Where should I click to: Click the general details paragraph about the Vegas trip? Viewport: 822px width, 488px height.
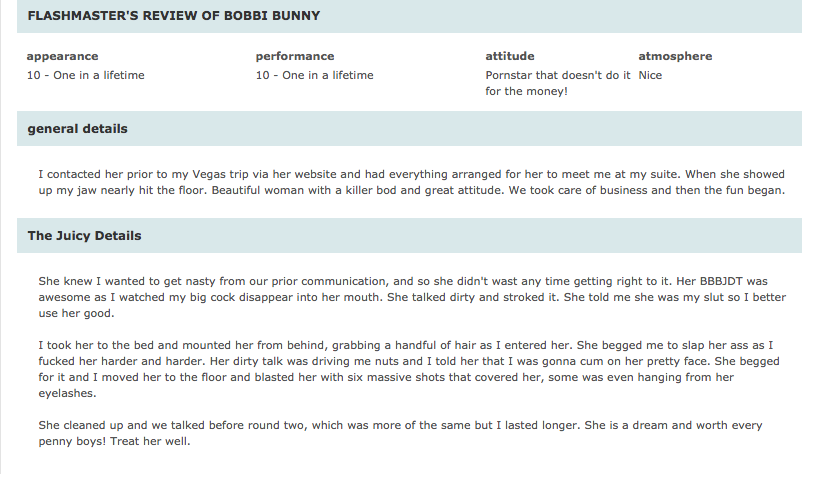tap(412, 182)
